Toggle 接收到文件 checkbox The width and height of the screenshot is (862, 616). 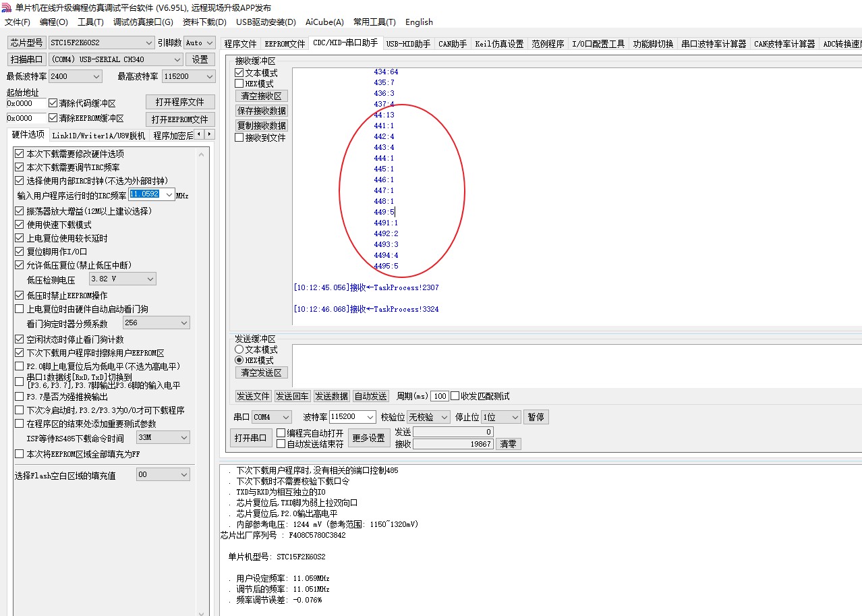coord(239,138)
